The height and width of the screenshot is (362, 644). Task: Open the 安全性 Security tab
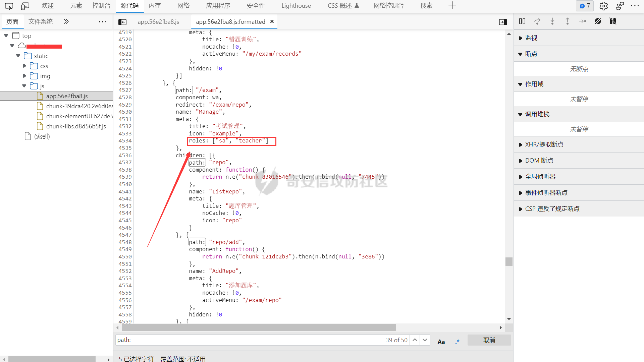coord(256,6)
